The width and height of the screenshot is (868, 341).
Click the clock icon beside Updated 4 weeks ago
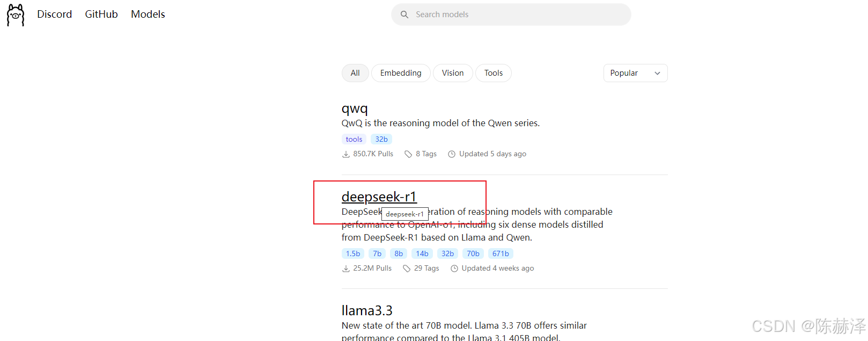click(454, 269)
